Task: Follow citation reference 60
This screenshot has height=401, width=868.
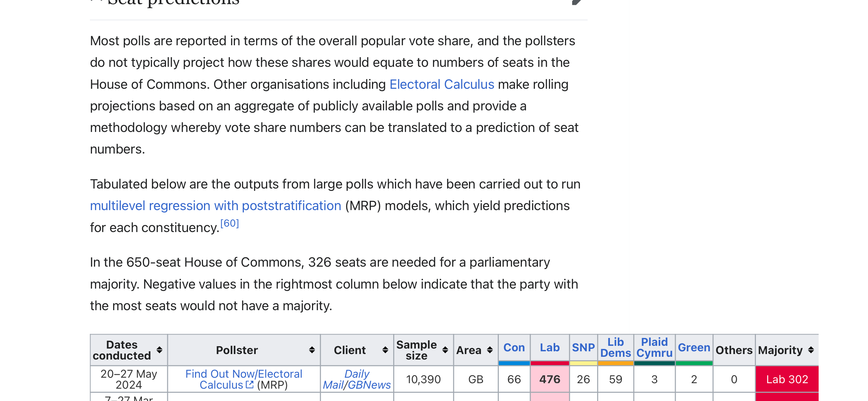Action: pos(230,223)
